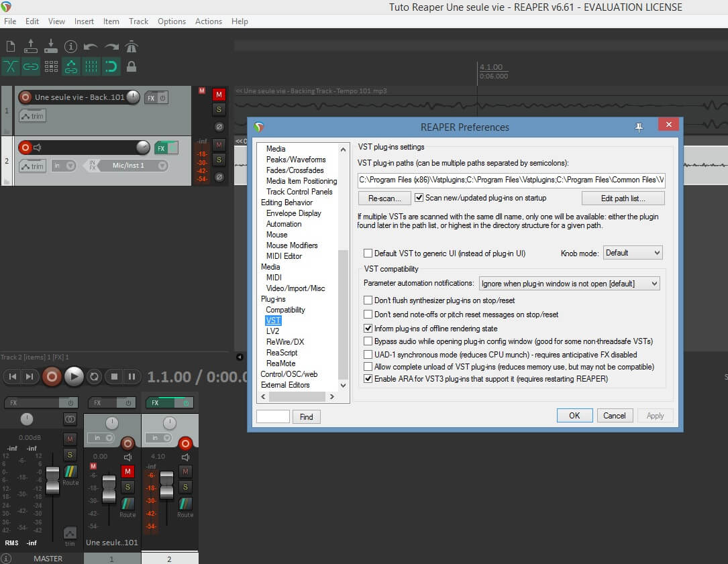
Task: Enable Default VST to generic UI checkbox
Action: (368, 253)
